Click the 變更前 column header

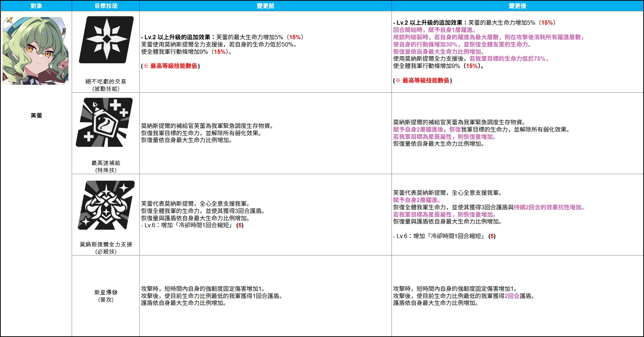[x=266, y=6]
